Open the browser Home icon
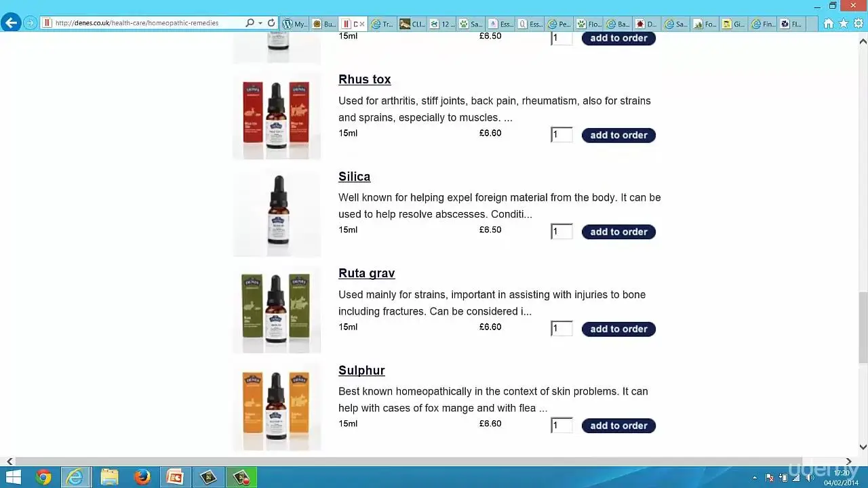The width and height of the screenshot is (868, 488). pos(828,23)
